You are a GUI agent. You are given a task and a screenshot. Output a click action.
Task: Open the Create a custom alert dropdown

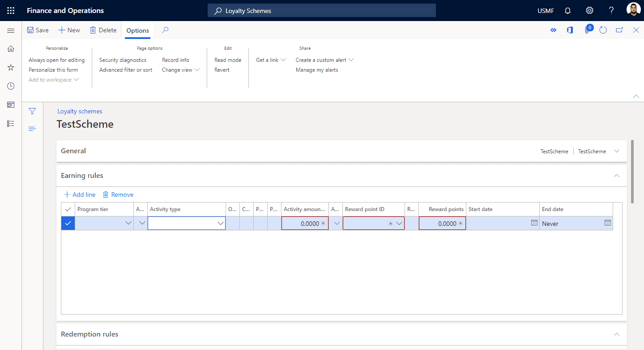click(324, 60)
